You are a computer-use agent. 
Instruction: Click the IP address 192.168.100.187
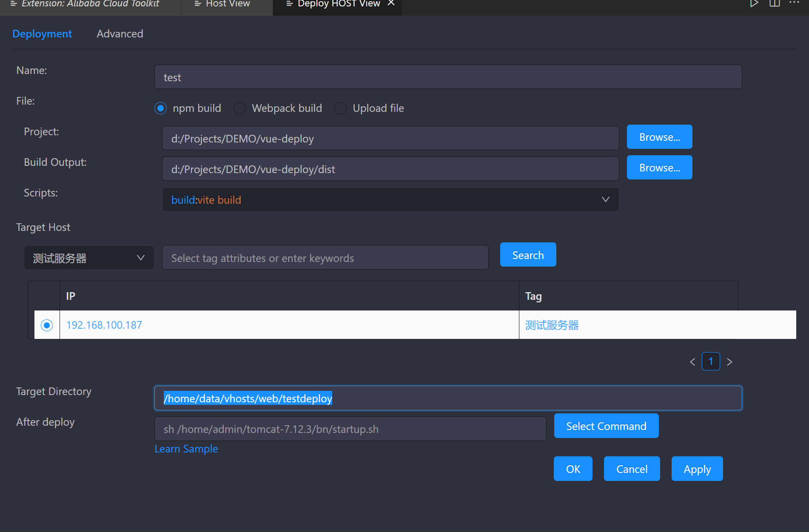pos(104,325)
